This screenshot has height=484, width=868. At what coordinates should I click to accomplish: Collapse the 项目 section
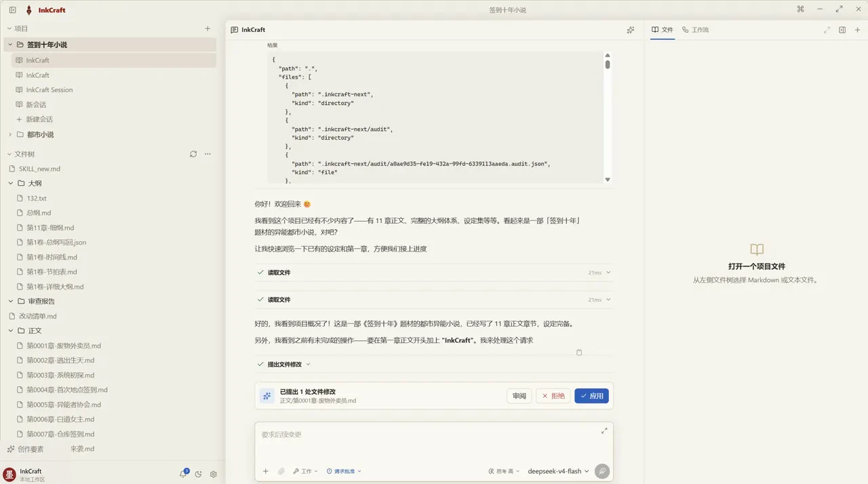click(9, 28)
